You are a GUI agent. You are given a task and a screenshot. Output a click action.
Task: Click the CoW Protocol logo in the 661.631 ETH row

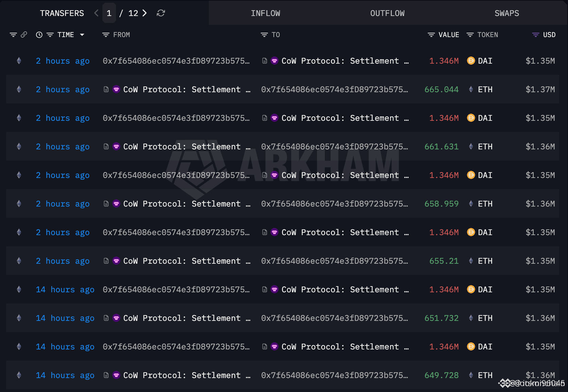coord(116,147)
